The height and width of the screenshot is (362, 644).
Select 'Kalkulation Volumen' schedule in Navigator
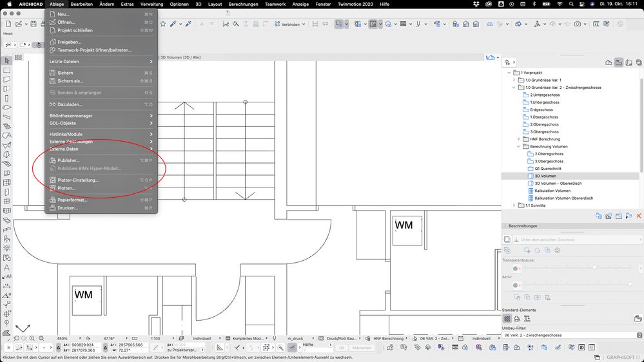pyautogui.click(x=552, y=191)
